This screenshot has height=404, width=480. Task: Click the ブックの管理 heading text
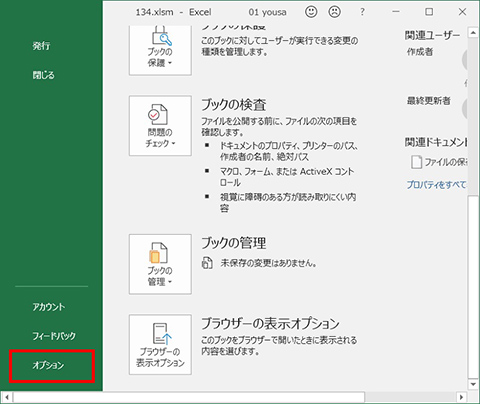click(x=234, y=243)
